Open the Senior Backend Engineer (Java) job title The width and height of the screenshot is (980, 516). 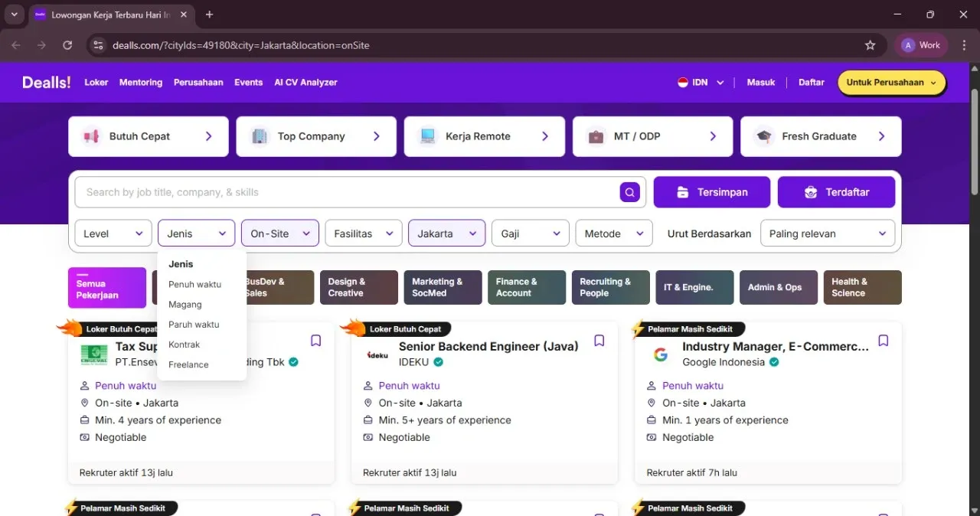pyautogui.click(x=488, y=346)
